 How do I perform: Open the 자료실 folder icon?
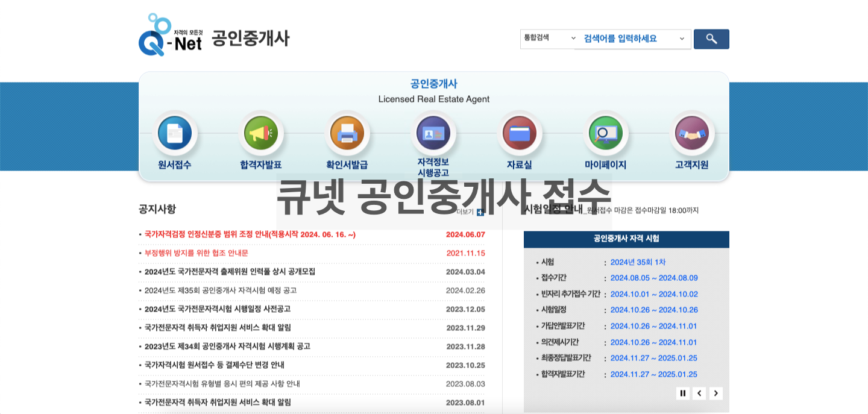pyautogui.click(x=520, y=133)
